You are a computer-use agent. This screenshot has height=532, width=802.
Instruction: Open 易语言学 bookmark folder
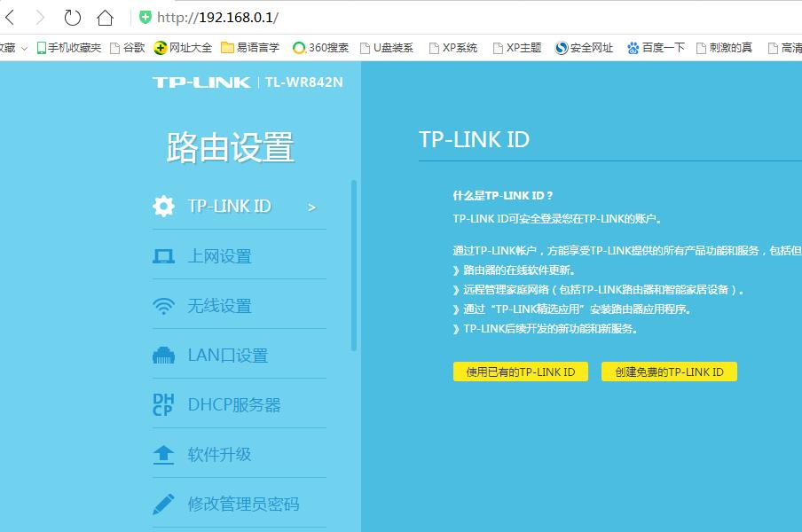pos(250,48)
